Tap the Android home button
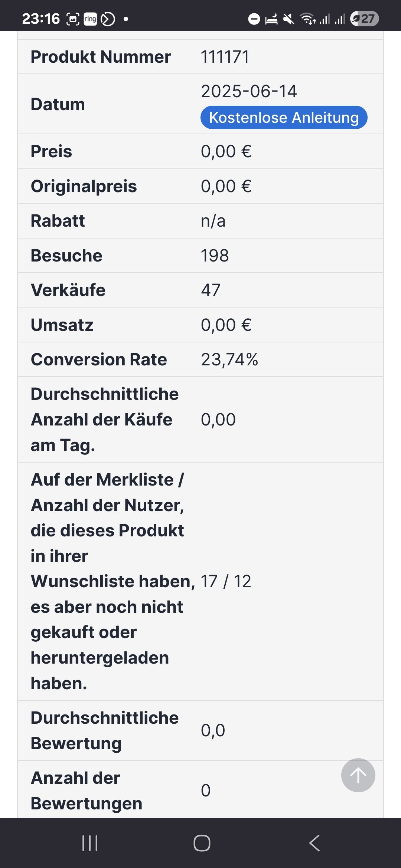The height and width of the screenshot is (868, 401). (x=202, y=843)
